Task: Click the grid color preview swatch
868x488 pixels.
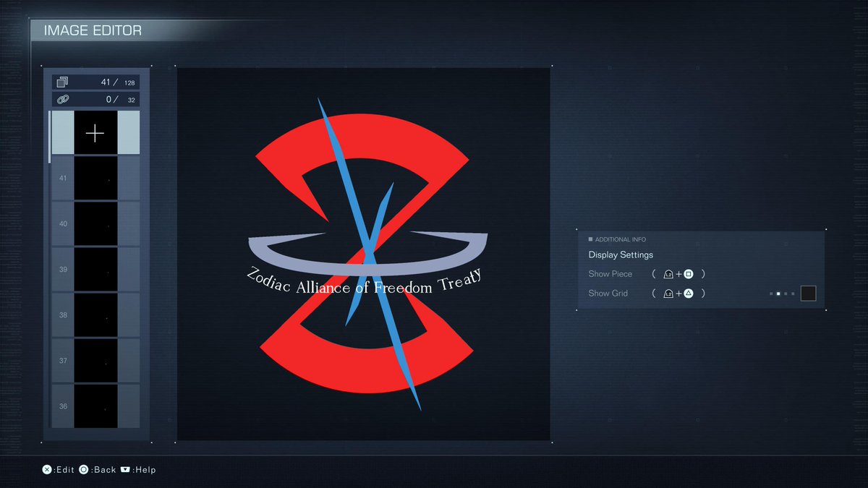Action: click(x=808, y=294)
